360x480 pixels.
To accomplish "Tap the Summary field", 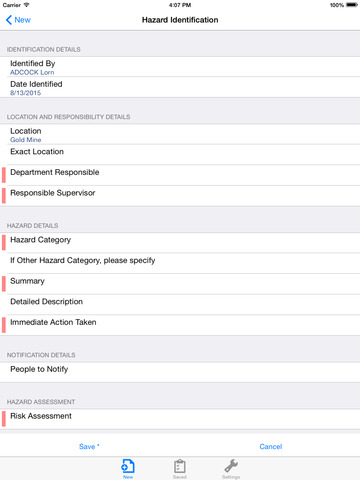I will (180, 284).
